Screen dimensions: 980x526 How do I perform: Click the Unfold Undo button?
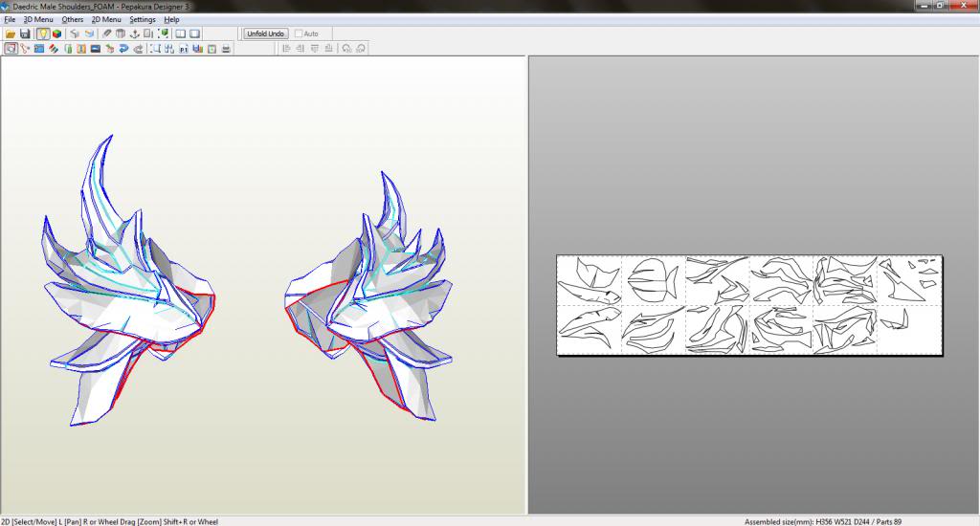(266, 33)
